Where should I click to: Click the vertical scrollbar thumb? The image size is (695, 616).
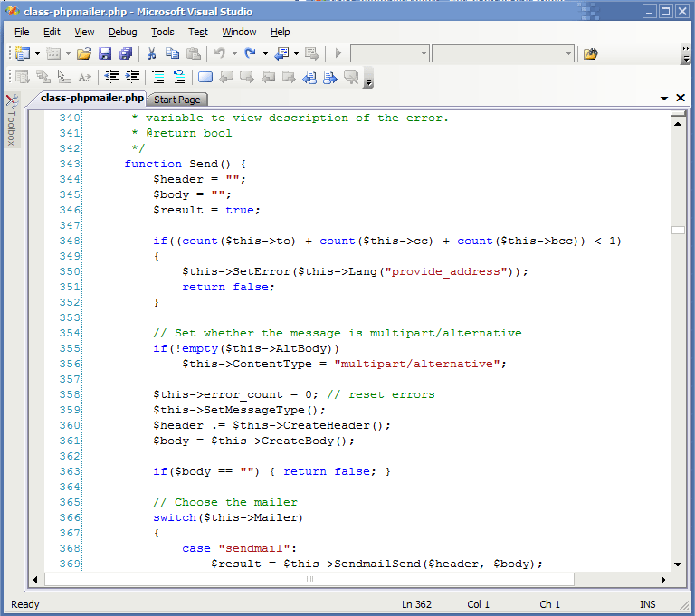[x=678, y=230]
